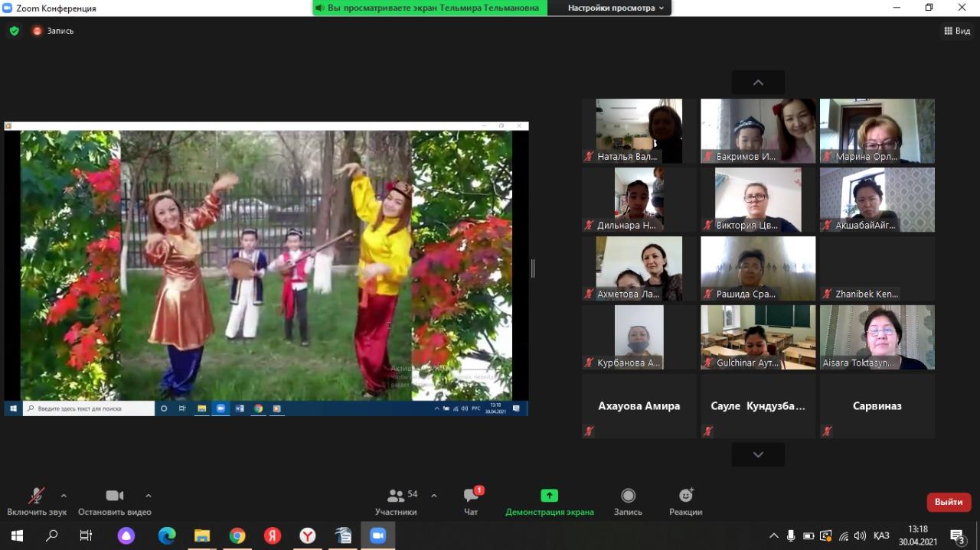Image resolution: width=980 pixels, height=550 pixels.
Task: Open the Настройки просмотра dropdown
Action: click(616, 8)
